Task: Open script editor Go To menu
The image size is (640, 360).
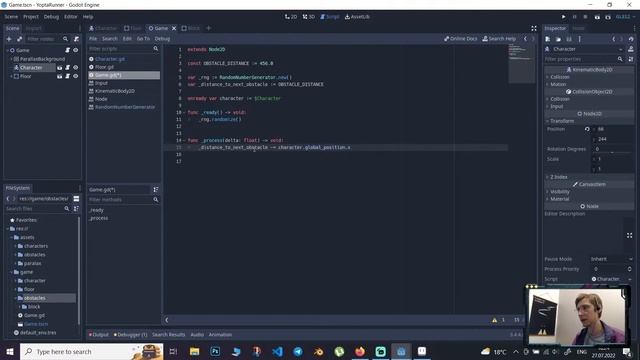Action: coord(143,39)
